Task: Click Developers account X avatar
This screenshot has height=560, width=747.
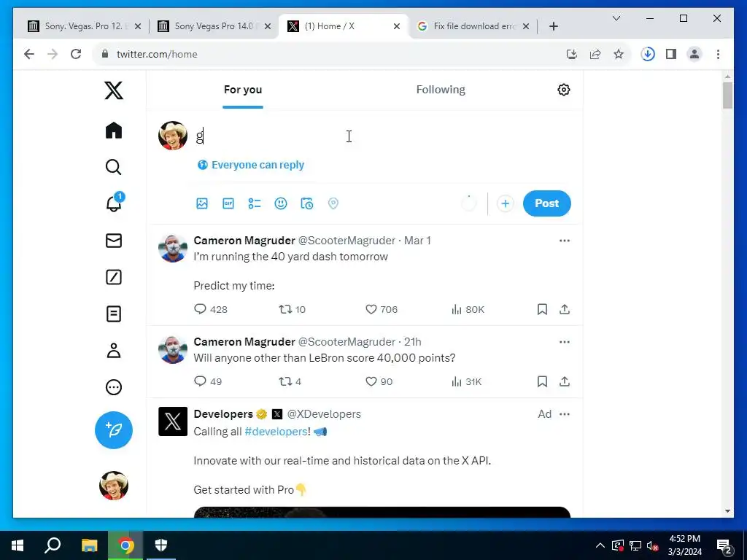Action: pyautogui.click(x=172, y=421)
